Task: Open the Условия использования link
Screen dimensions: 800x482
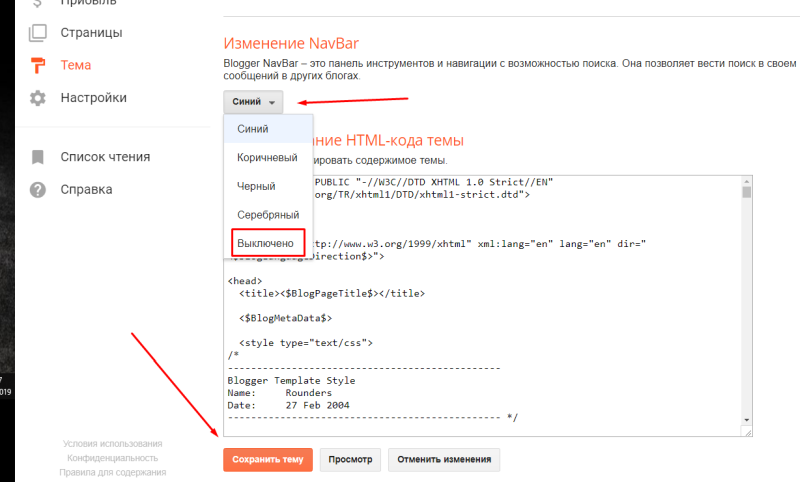Action: pos(112,443)
